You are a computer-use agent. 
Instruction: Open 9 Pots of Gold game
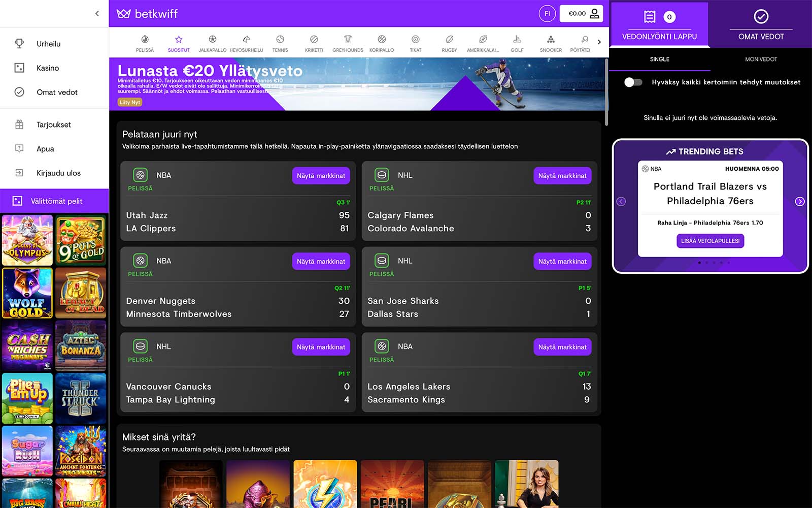coord(81,240)
